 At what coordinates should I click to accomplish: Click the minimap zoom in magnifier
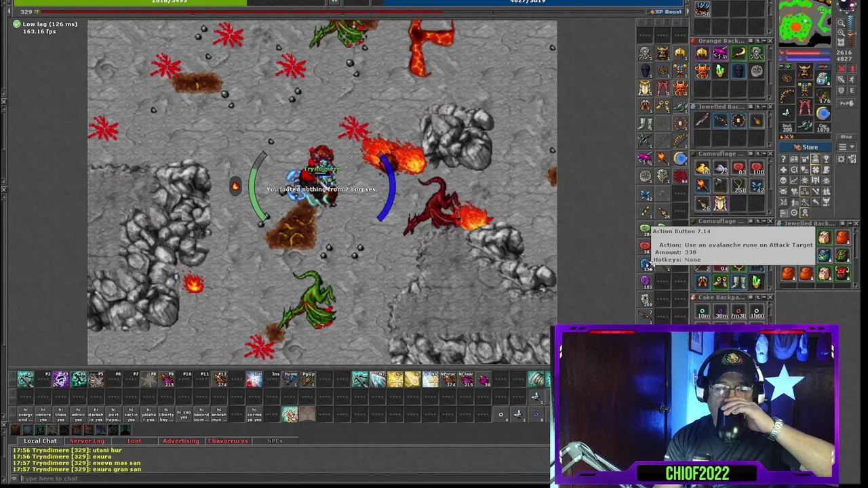pos(841,33)
